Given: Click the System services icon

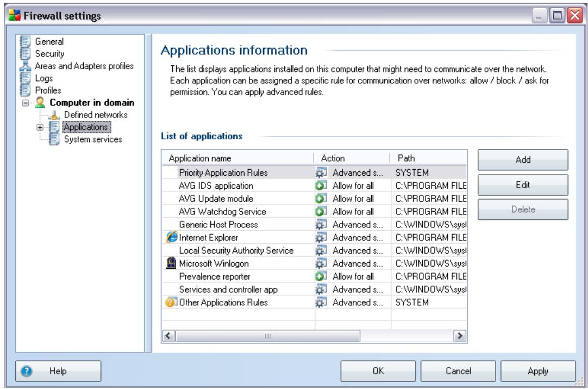Looking at the screenshot, I should point(54,139).
